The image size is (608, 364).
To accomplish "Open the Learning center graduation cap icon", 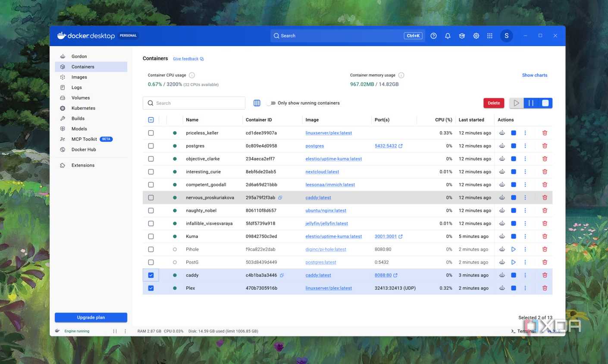I will [x=462, y=36].
